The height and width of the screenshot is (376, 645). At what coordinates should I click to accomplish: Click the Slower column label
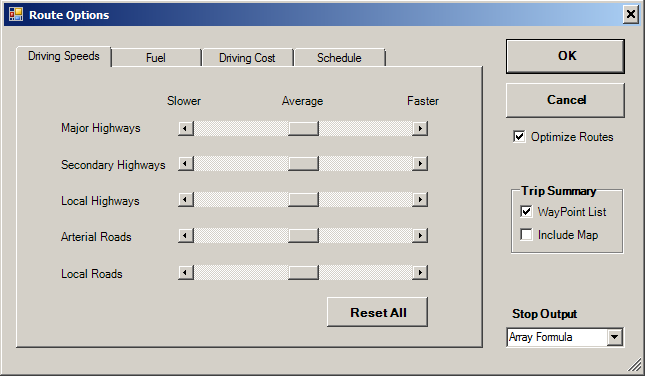pos(184,101)
